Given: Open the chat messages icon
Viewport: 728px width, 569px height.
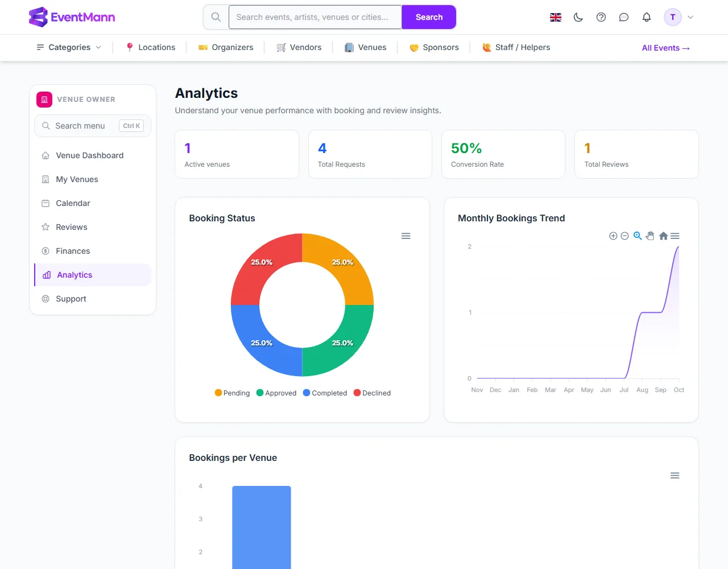Looking at the screenshot, I should click(624, 17).
